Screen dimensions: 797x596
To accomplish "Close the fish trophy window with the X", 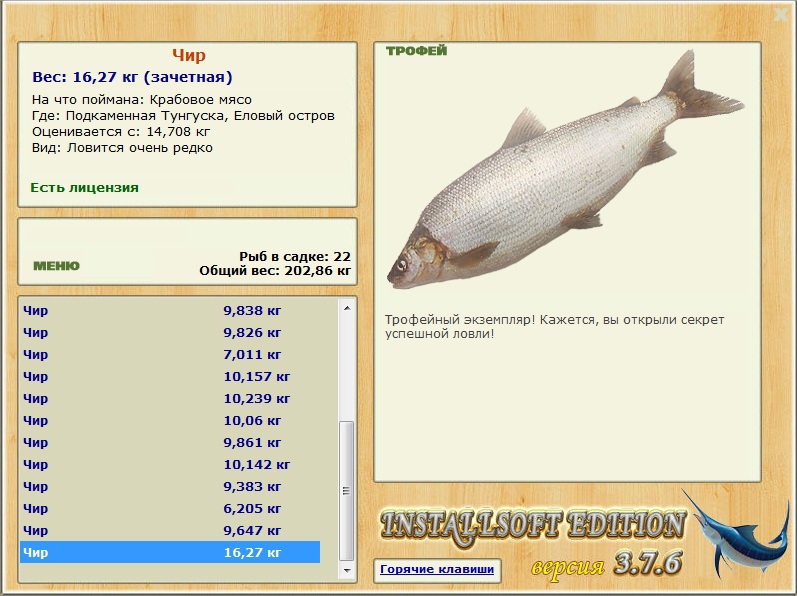I will [x=781, y=15].
